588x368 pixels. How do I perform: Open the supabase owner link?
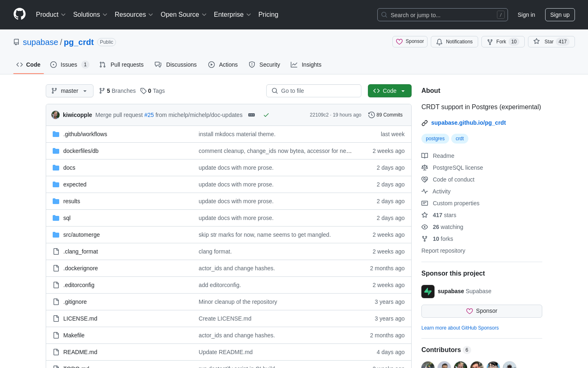(x=40, y=42)
